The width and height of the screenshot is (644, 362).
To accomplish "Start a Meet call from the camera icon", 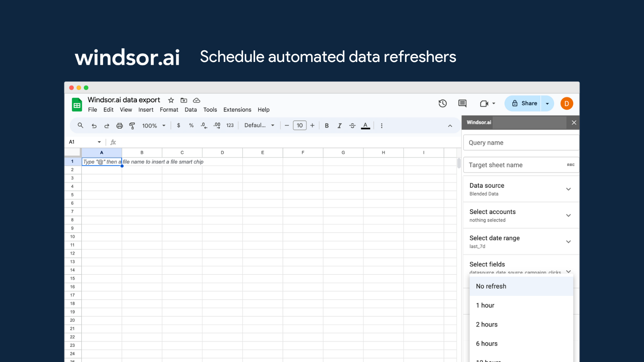I will [484, 103].
